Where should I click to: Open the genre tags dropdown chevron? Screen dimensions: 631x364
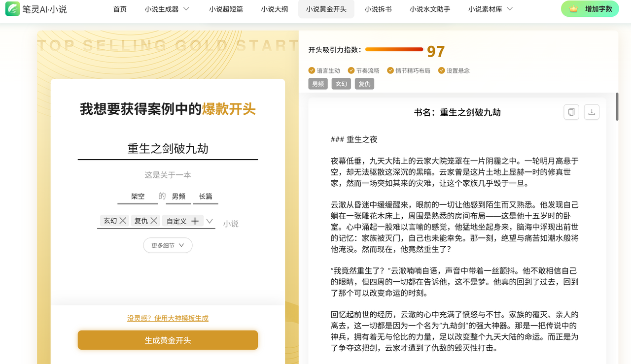pyautogui.click(x=210, y=221)
